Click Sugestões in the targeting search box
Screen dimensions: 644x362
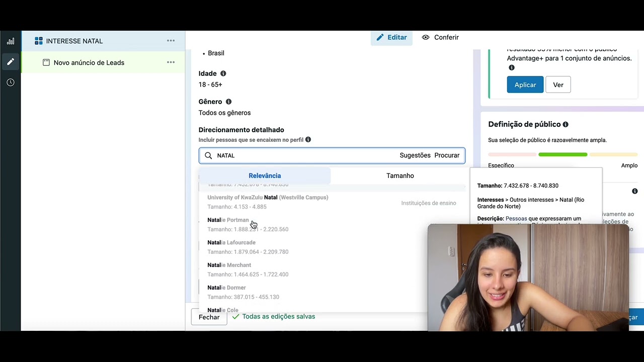(415, 155)
